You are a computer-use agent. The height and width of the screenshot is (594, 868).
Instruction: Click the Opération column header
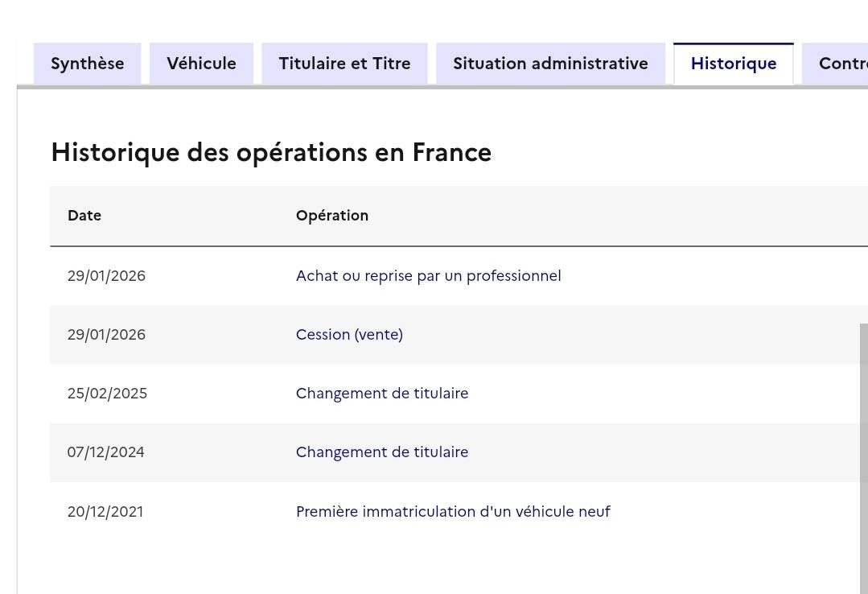coord(331,216)
